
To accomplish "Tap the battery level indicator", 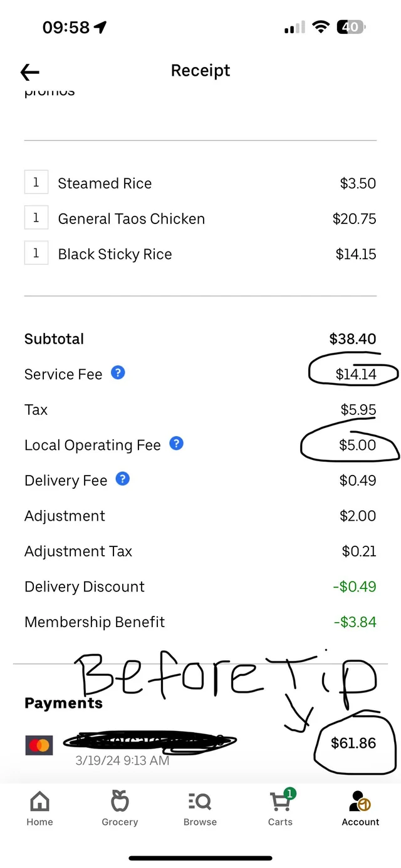I will pos(351,27).
